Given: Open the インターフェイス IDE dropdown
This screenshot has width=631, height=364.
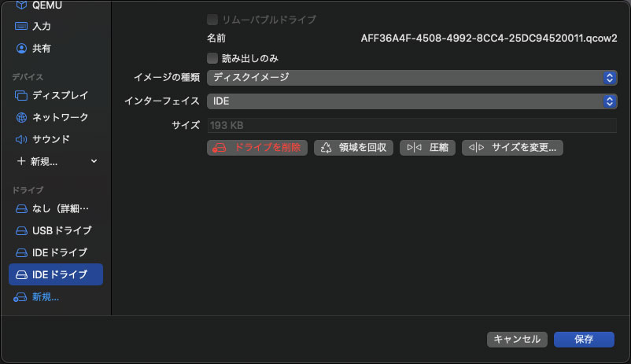Looking at the screenshot, I should 412,101.
